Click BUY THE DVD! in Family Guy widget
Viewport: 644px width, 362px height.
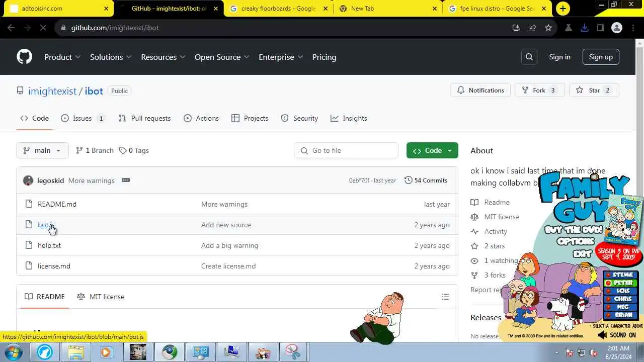[x=574, y=230]
